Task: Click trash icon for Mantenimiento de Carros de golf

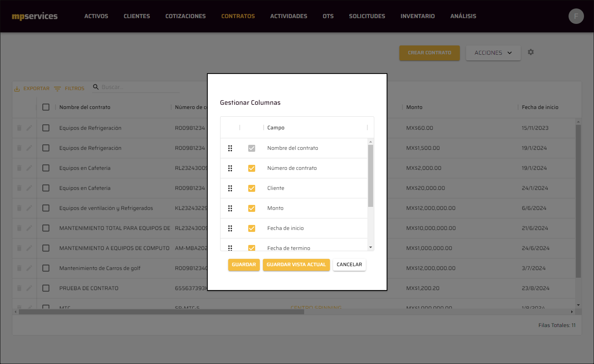Action: click(x=19, y=268)
